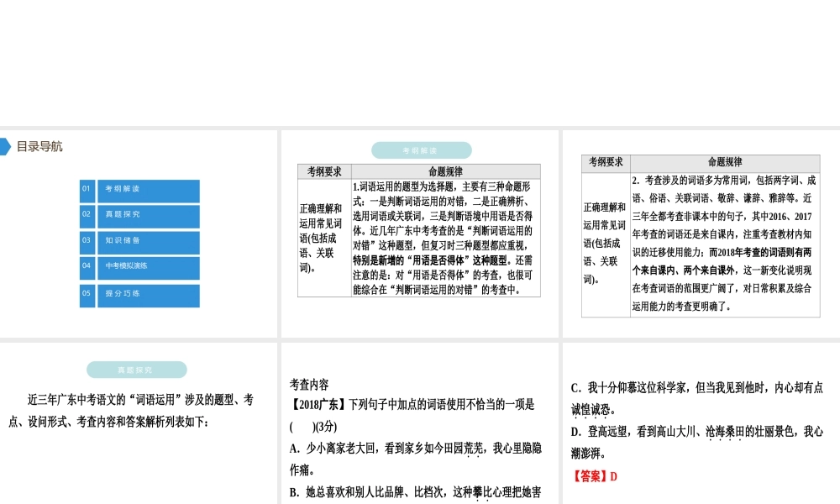Select paragraph 近三年广东中考语文的“词语运用”
Image resolution: width=840 pixels, height=504 pixels.
pos(131,411)
